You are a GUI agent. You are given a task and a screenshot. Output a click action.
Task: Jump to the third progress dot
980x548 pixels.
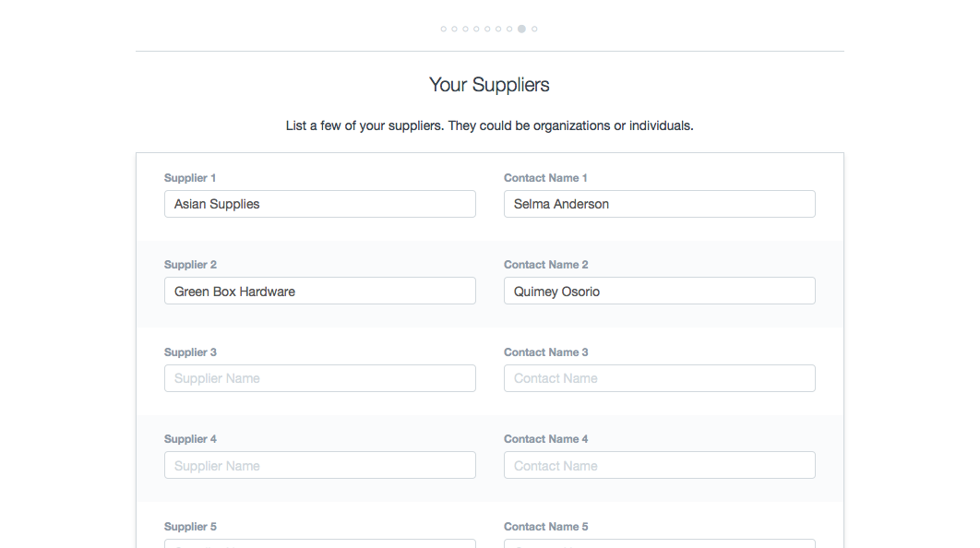466,30
